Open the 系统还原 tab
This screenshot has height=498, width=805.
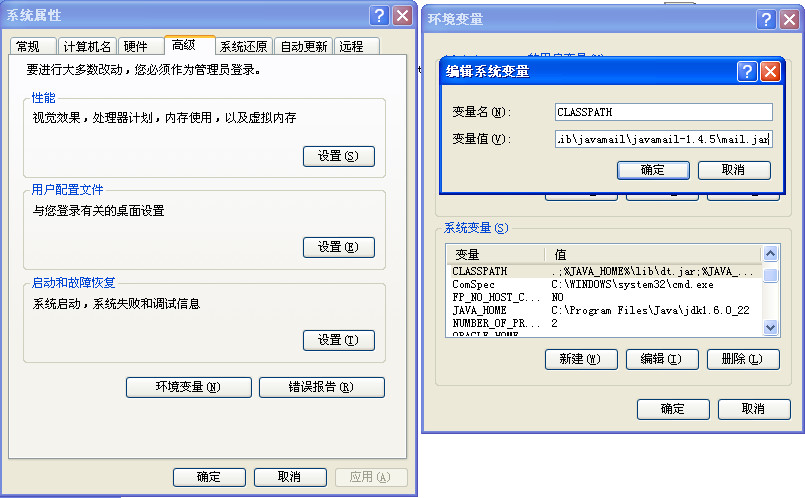[x=244, y=46]
